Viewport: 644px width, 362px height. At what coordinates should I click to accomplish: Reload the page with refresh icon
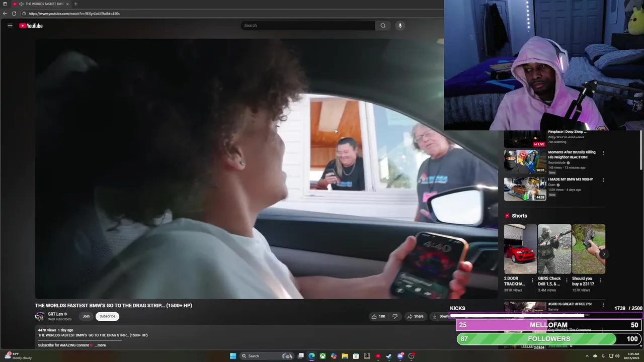pos(14,14)
